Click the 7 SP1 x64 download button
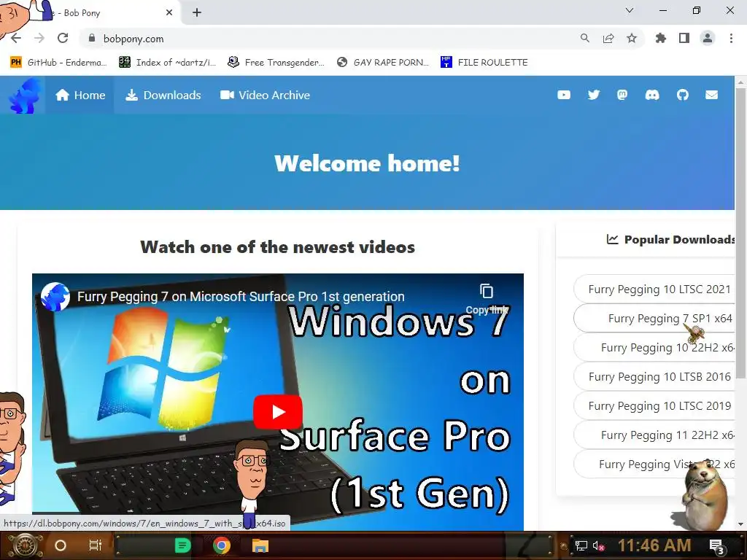 pyautogui.click(x=654, y=318)
